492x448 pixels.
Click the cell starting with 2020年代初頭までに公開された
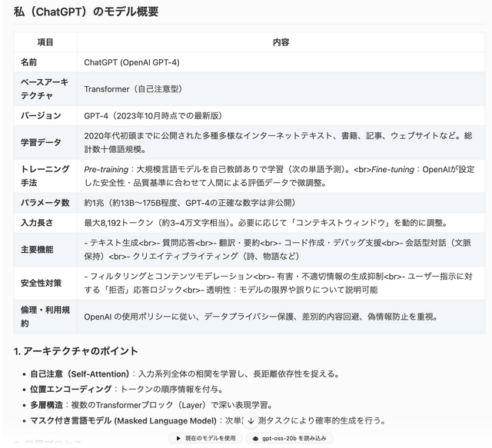(281, 142)
